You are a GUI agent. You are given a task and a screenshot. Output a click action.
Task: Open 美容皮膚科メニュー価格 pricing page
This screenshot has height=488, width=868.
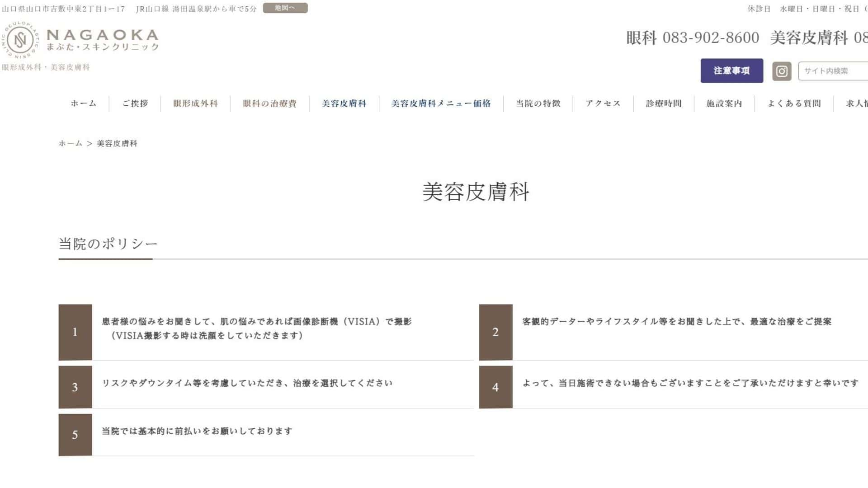pyautogui.click(x=441, y=103)
